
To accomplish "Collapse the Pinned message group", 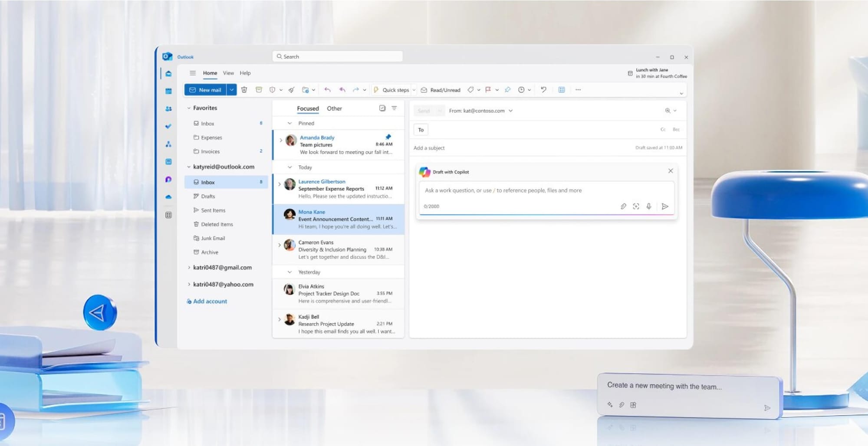I will (289, 123).
